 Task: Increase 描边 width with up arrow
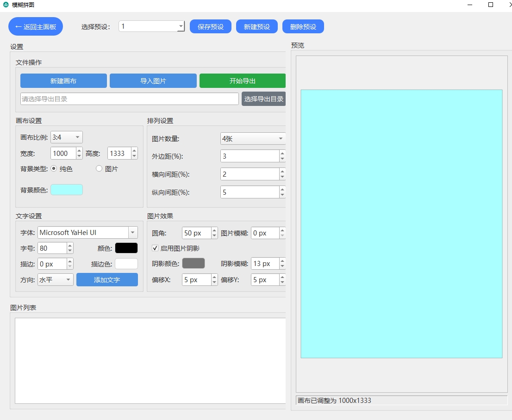click(70, 261)
